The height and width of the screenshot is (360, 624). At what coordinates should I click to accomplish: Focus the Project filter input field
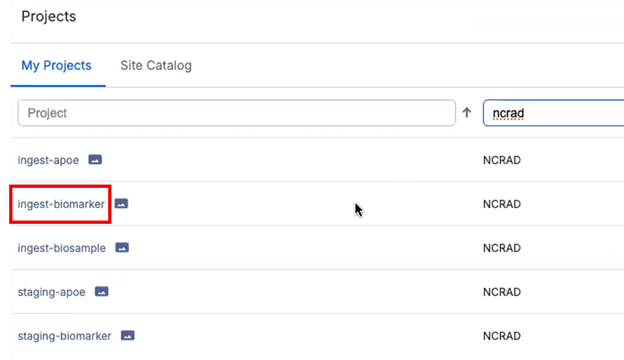click(237, 113)
